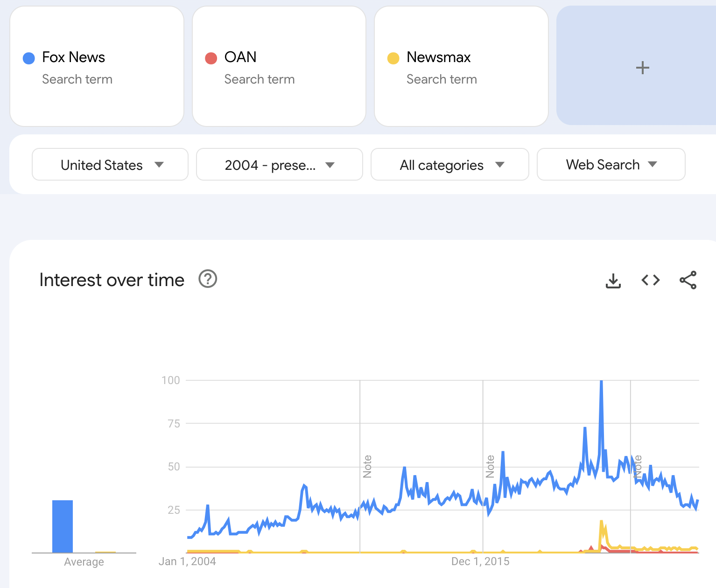Click the yellow Newsmax spike on chart
Viewport: 716px width, 588px height.
(602, 523)
